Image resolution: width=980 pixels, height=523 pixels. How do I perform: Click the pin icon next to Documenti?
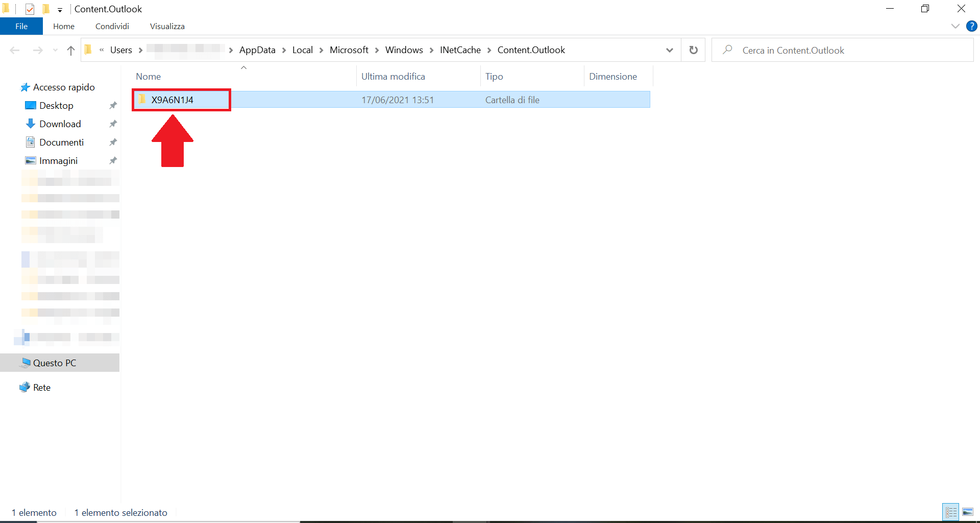[113, 142]
